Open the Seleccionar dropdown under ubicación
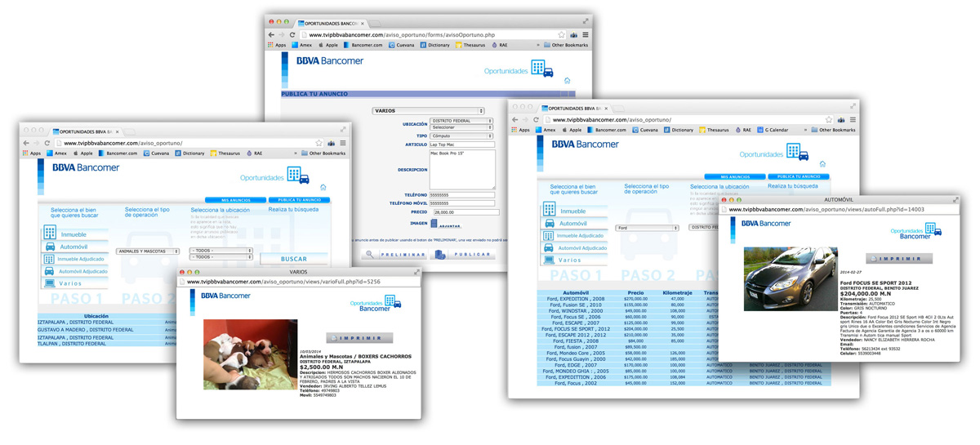Screen dimensions: 980x445 [x=461, y=127]
